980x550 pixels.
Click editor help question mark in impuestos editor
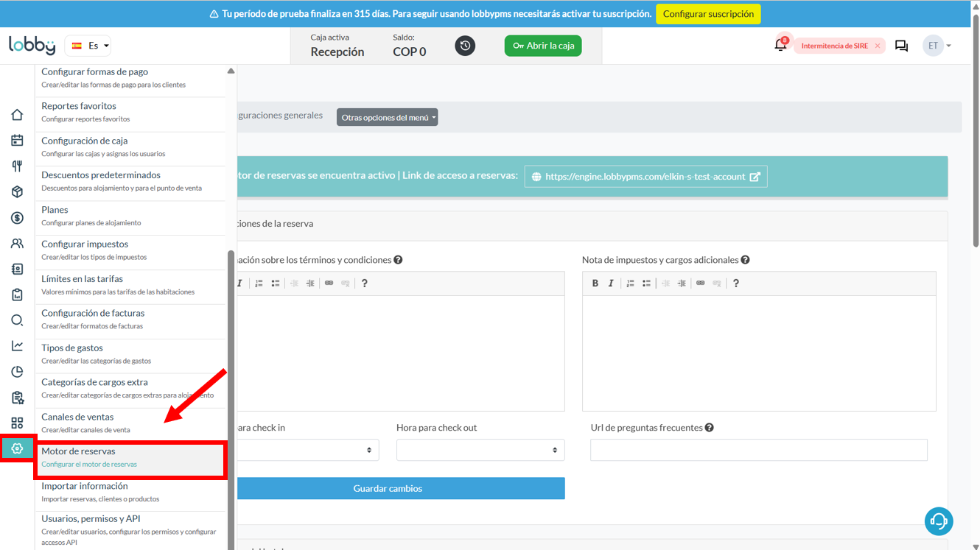[735, 283]
